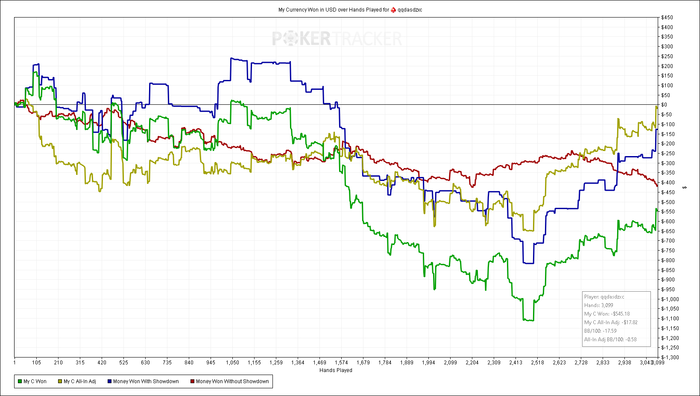Click the $-1,300 y-axis tick label
700x396 pixels.
point(670,357)
